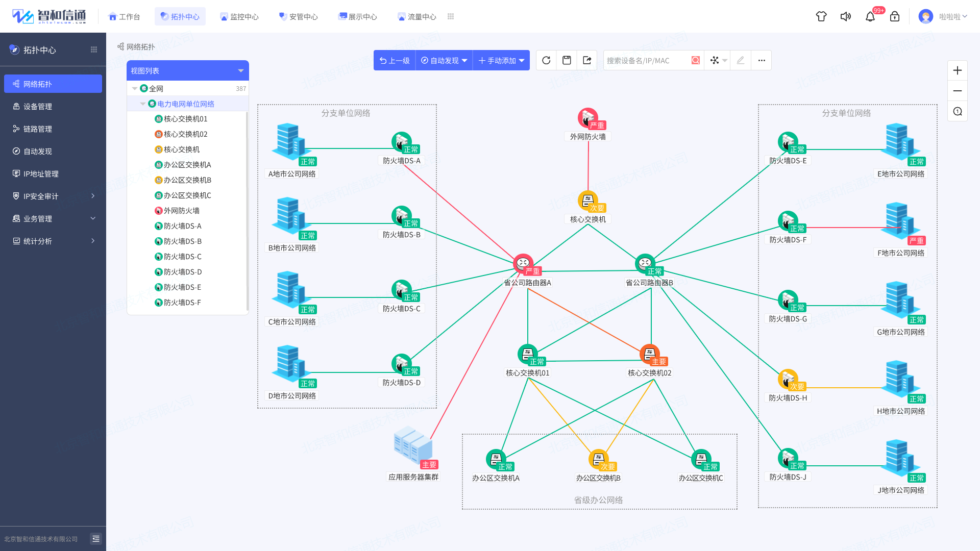Viewport: 980px width, 551px height.
Task: Select the 核心交换机 node icon in topology
Action: click(x=588, y=201)
